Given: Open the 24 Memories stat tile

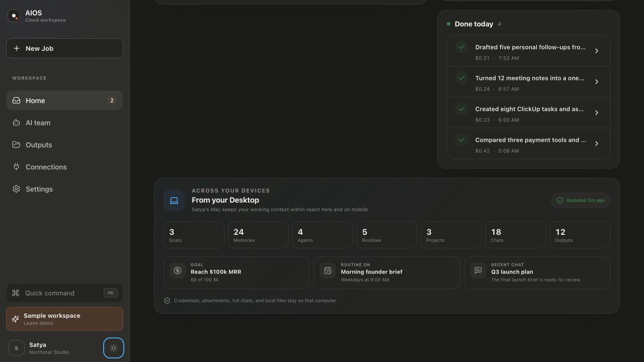Looking at the screenshot, I should click(x=258, y=235).
